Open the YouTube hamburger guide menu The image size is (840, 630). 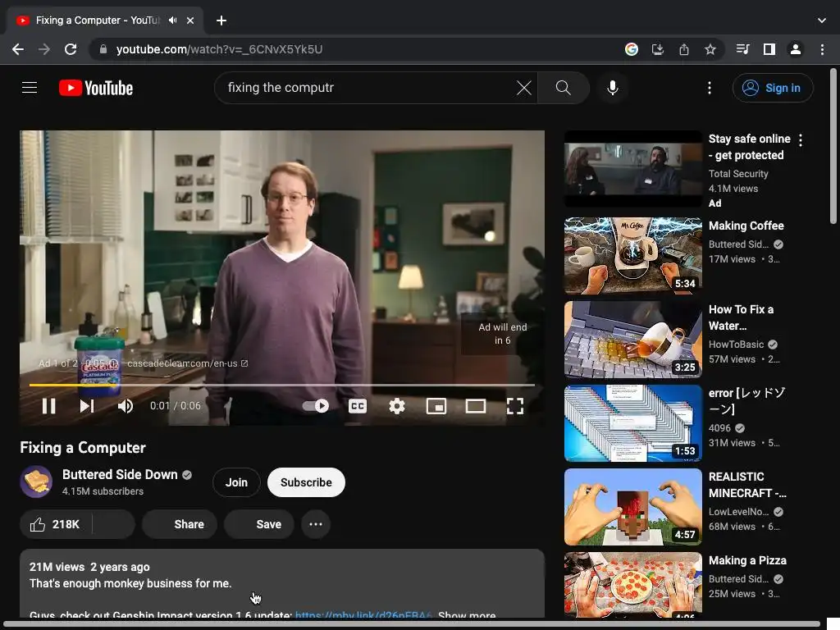tap(30, 87)
